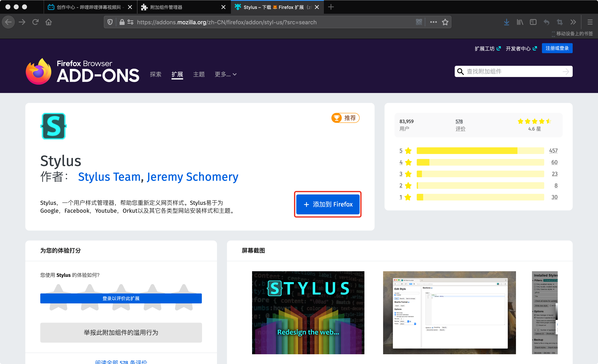Click the Jeremy Schomery author link
This screenshot has height=364, width=598.
193,177
